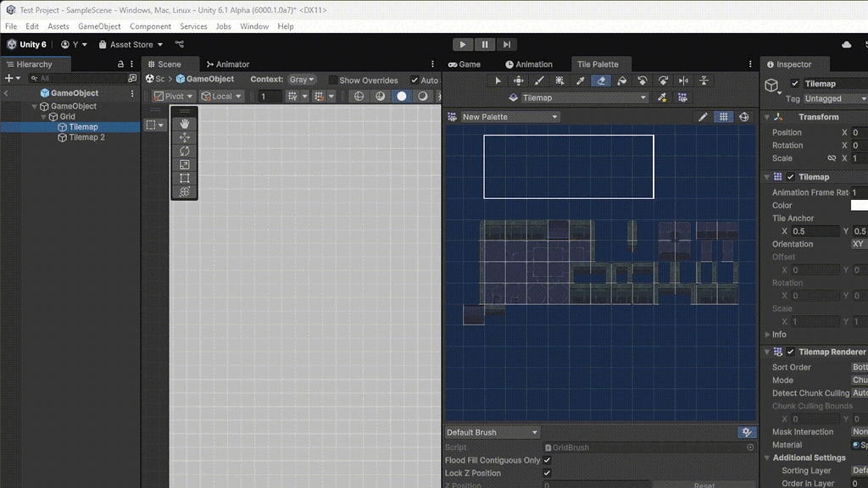Activate the Rect Transform tool in the Scene overlay
868x488 pixels.
click(184, 177)
